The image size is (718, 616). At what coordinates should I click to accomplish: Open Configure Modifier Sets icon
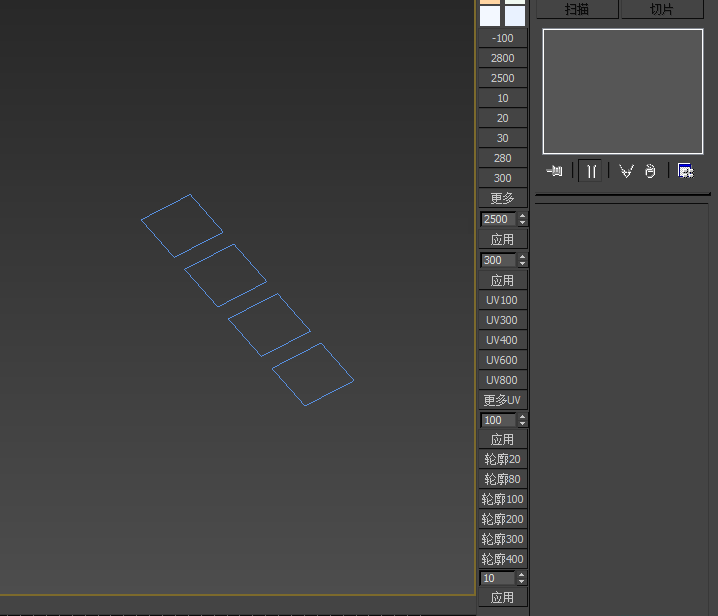[x=685, y=171]
